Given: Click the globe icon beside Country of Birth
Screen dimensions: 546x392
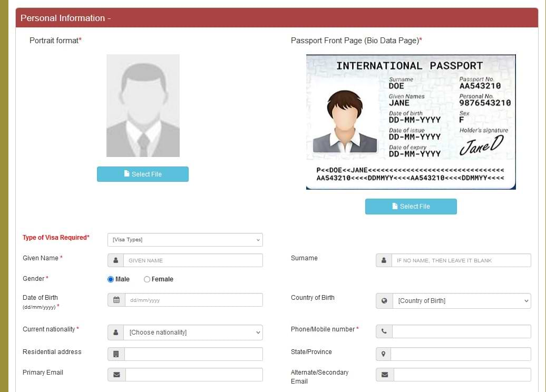Looking at the screenshot, I should (x=384, y=301).
